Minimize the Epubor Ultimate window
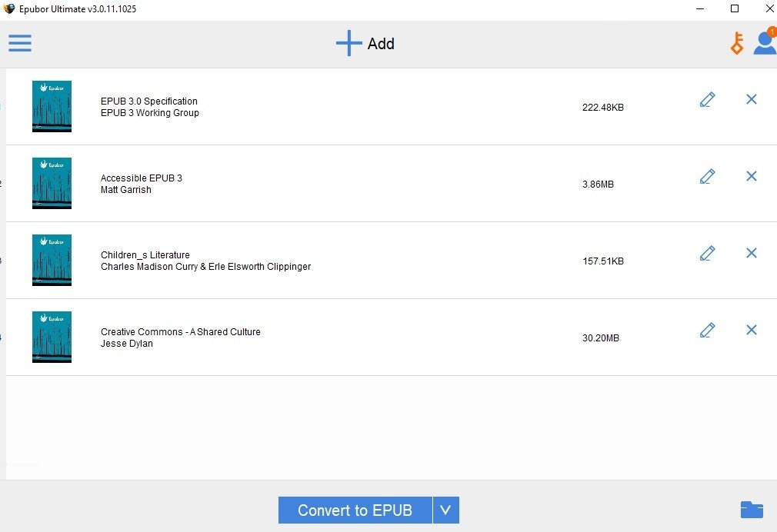The width and height of the screenshot is (777, 532). coord(700,8)
